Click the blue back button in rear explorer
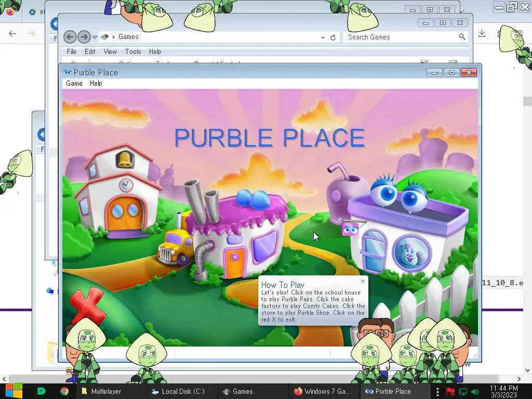This screenshot has height=399, width=532. (54, 24)
